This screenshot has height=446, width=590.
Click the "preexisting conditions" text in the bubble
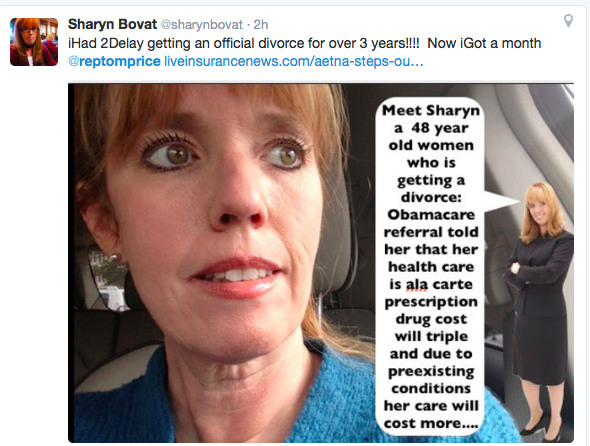(x=431, y=380)
